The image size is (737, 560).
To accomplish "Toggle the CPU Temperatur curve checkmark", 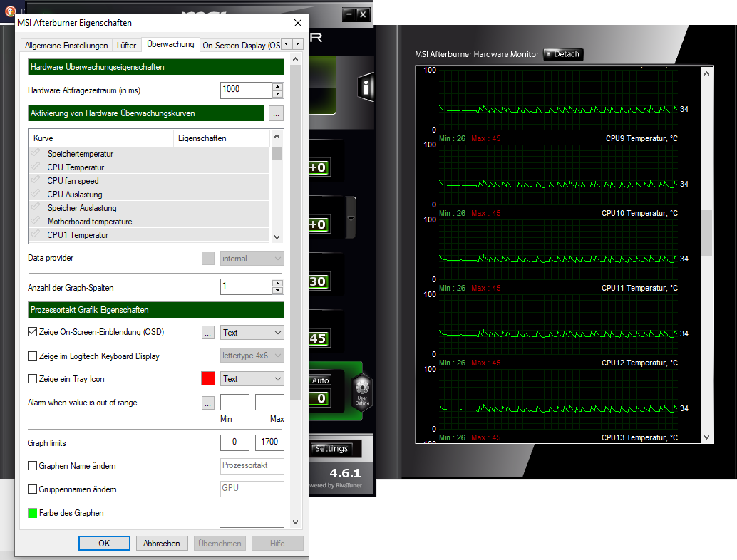I will click(35, 166).
